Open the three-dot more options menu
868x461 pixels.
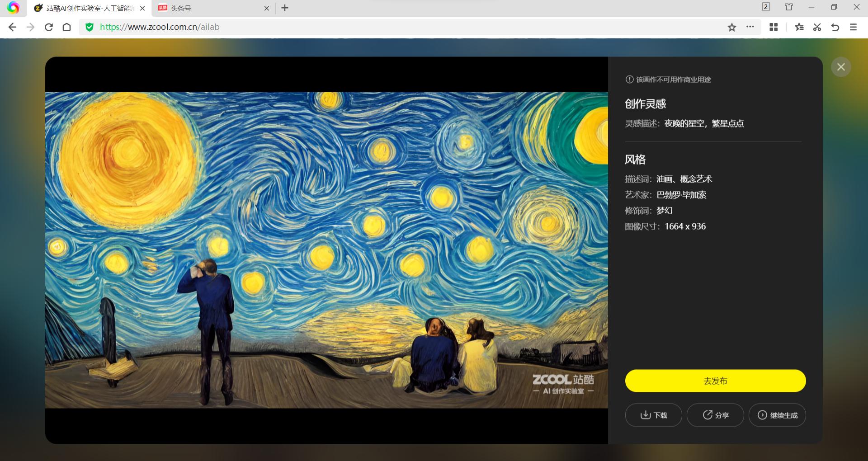750,27
